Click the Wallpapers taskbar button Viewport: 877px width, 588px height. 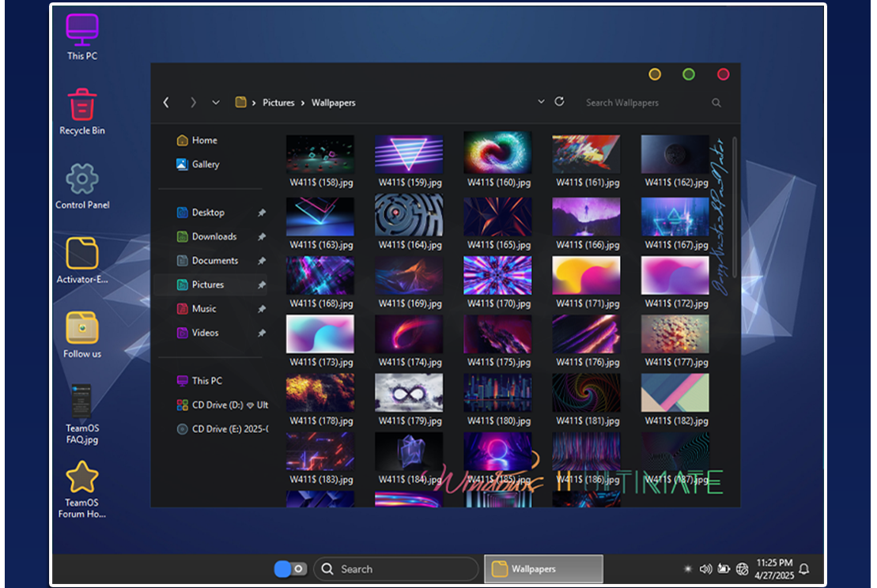coord(543,569)
